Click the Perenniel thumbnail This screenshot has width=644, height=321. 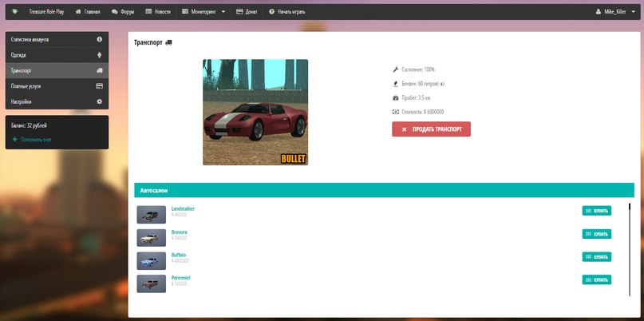tap(151, 283)
